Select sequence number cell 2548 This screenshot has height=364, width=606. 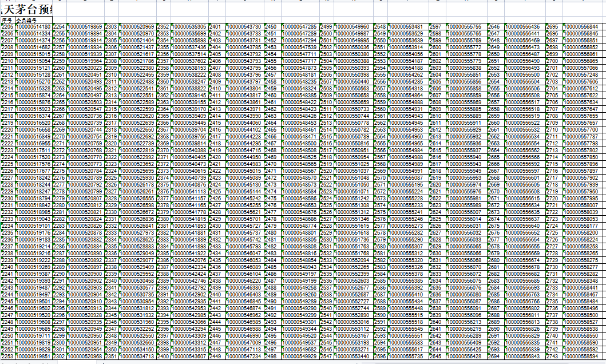[x=381, y=27]
